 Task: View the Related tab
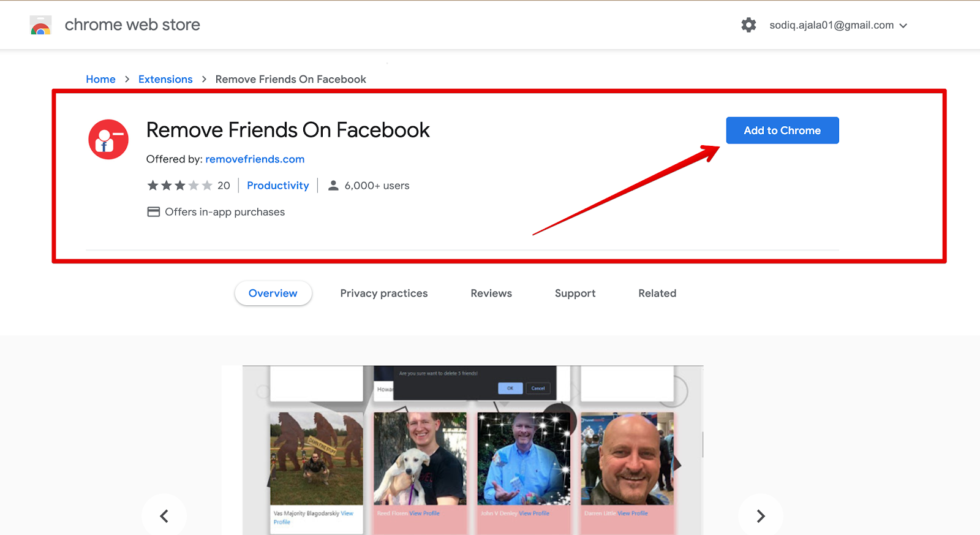[657, 294]
